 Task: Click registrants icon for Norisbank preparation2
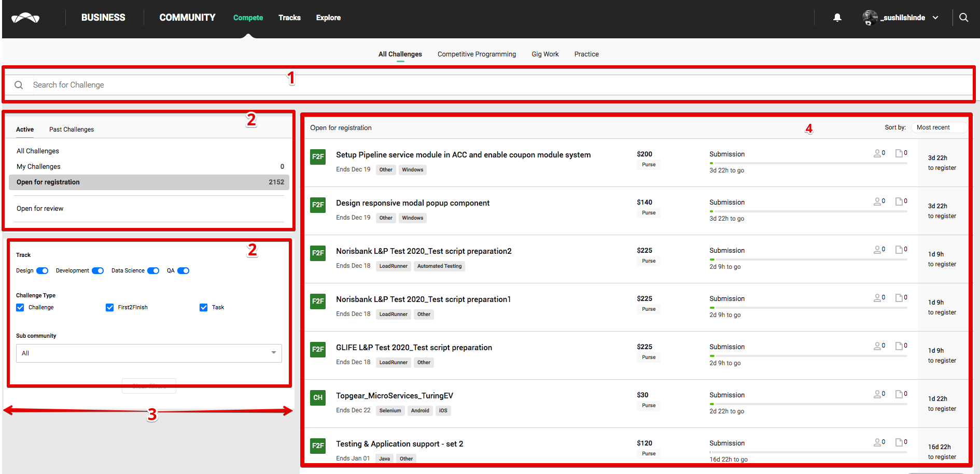click(x=877, y=250)
